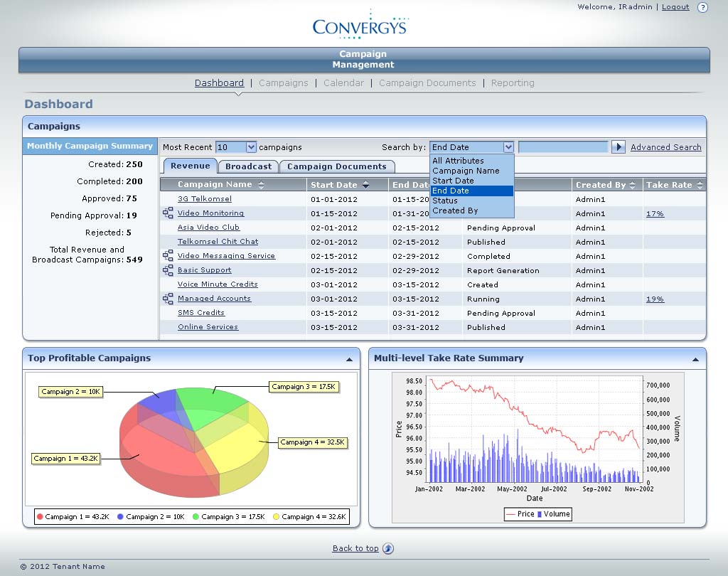Sort by the Campaign Name column arrows
Viewport: 728px width, 576px height.
tap(261, 185)
